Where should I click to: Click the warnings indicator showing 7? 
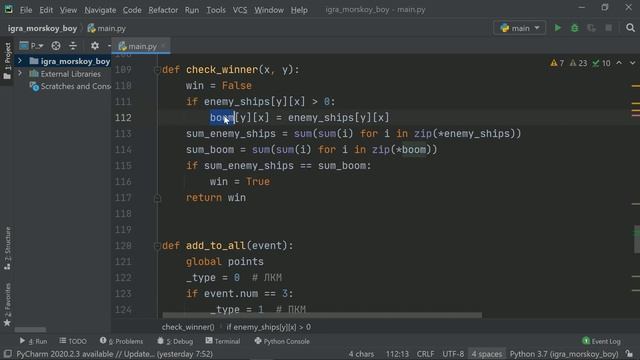click(557, 63)
